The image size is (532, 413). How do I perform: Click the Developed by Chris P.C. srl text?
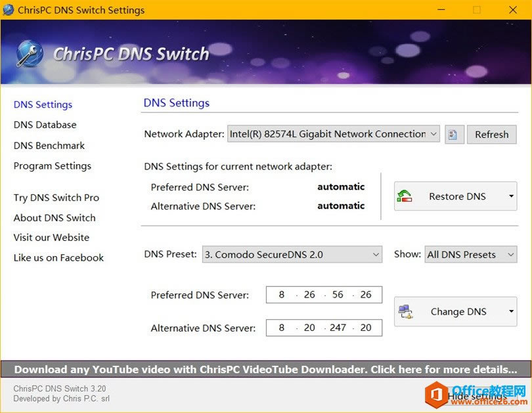(x=62, y=399)
